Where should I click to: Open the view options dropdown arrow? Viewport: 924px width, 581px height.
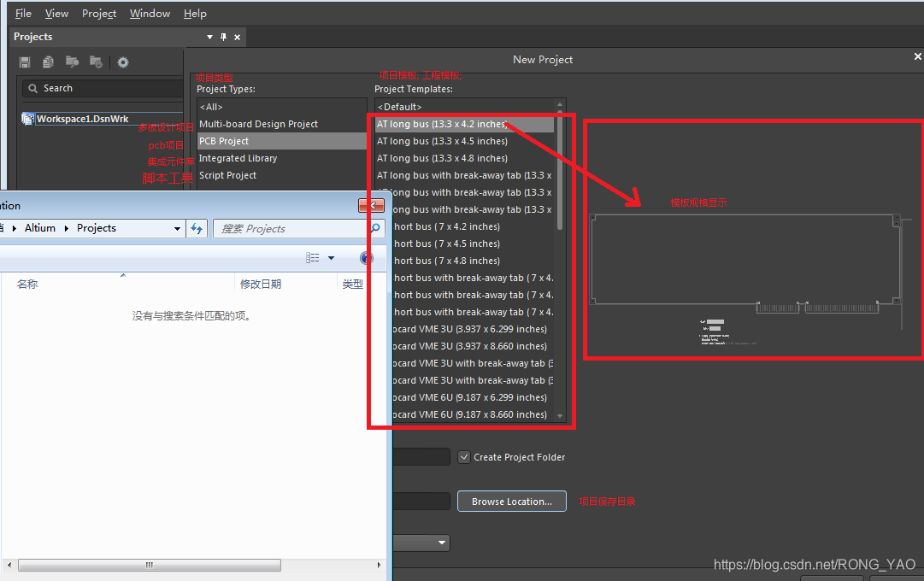[331, 258]
